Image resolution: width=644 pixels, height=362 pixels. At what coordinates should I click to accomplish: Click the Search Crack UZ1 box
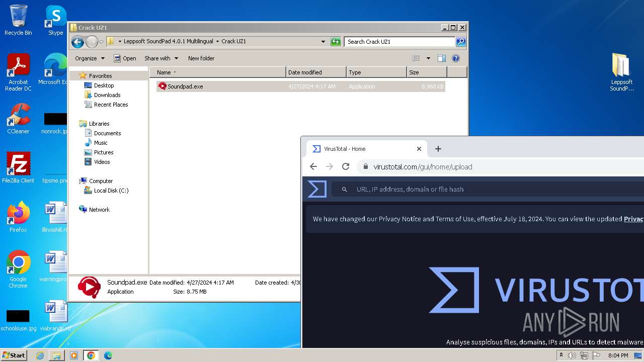[399, 42]
